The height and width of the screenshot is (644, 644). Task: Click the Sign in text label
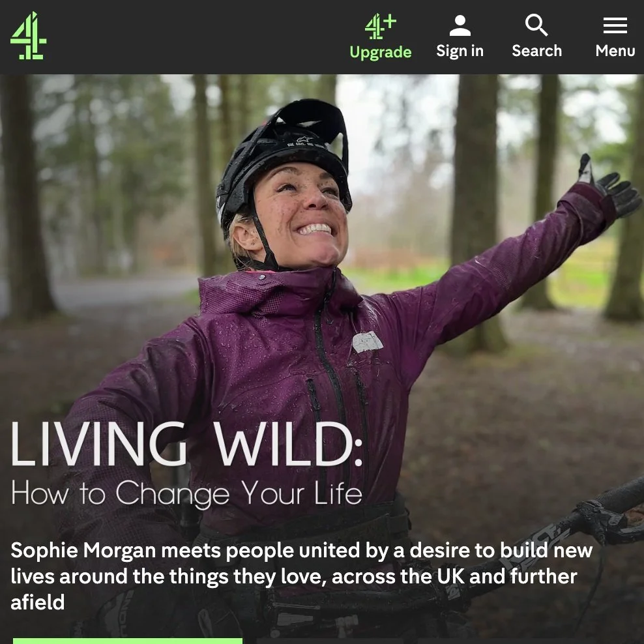pos(460,51)
